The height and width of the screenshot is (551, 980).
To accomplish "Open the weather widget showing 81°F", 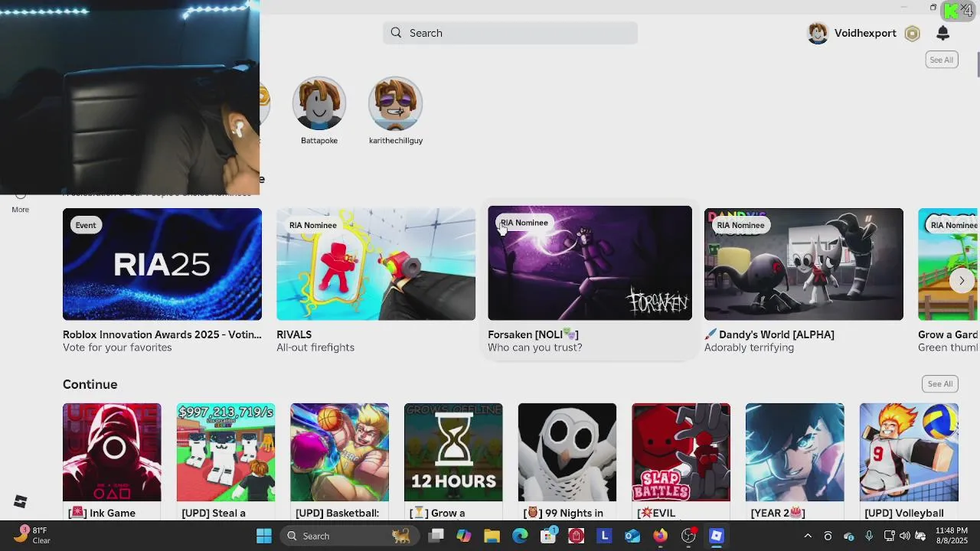I will (32, 535).
